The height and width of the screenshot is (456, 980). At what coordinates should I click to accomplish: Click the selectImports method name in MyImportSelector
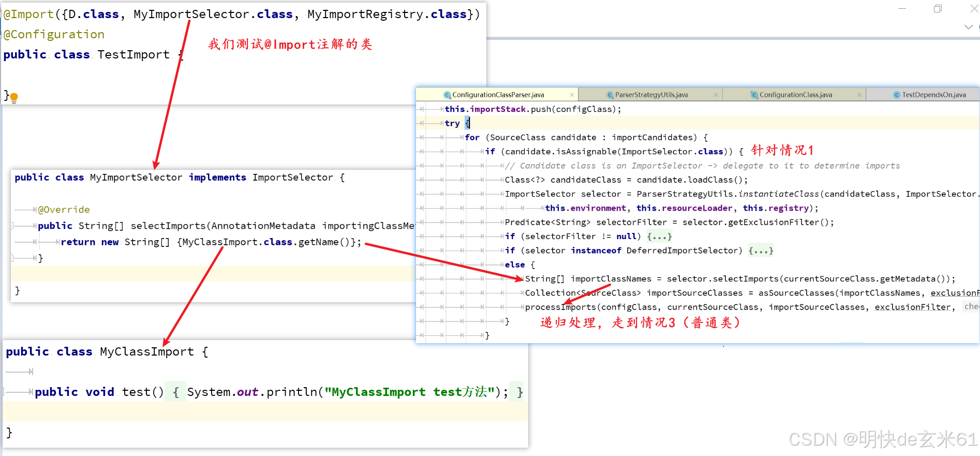click(168, 226)
